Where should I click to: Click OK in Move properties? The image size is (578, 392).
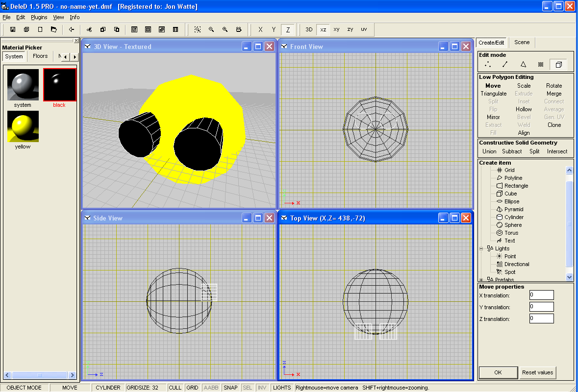click(x=498, y=372)
